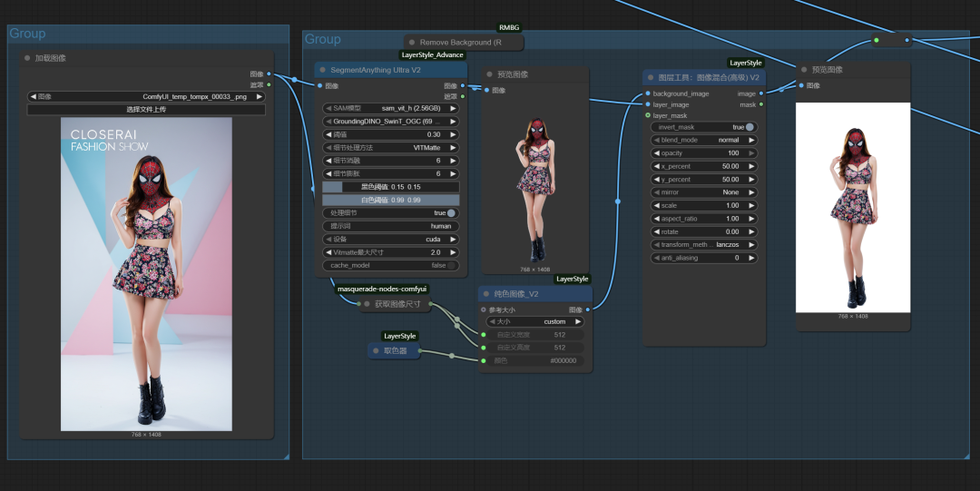Click 图像 output port of 加载图像 node
Screen dimensions: 980x491
tap(269, 74)
